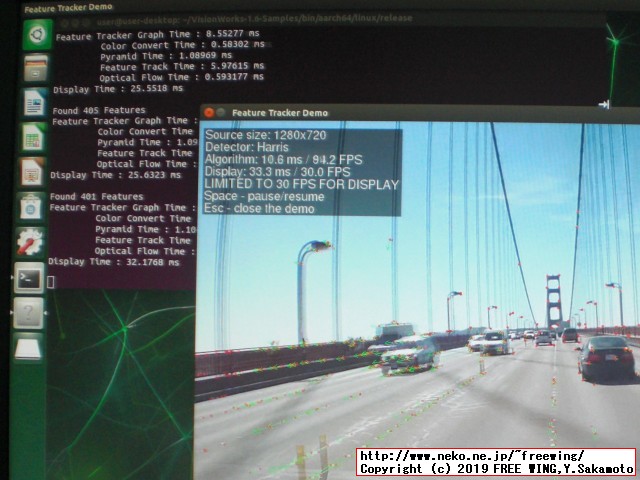Click terminal line 'Optical Flow Time : 0.593177 ms'
The height and width of the screenshot is (480, 640).
[x=182, y=78]
